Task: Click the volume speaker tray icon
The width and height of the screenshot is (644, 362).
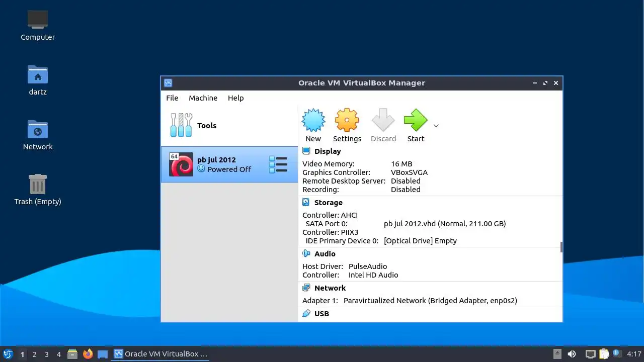Action: point(572,354)
